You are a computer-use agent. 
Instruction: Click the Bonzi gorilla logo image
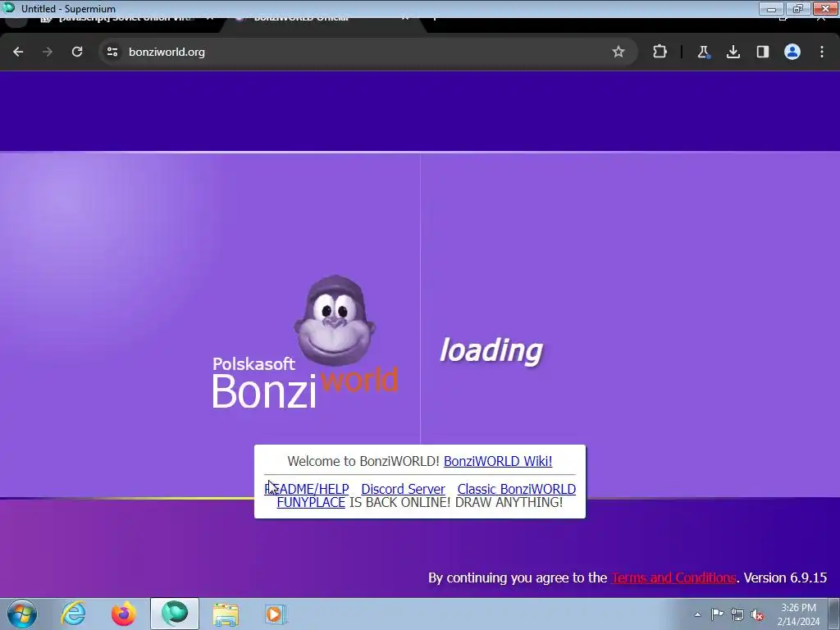click(335, 321)
